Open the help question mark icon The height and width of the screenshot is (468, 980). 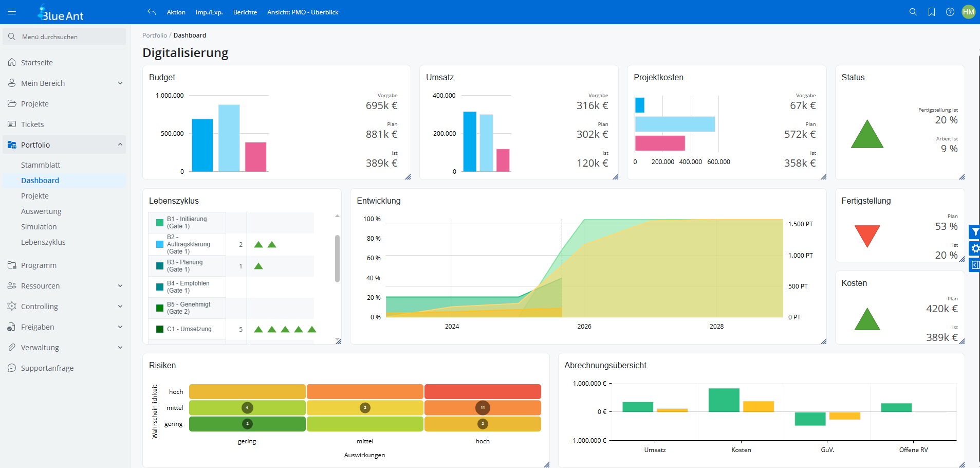click(x=950, y=12)
